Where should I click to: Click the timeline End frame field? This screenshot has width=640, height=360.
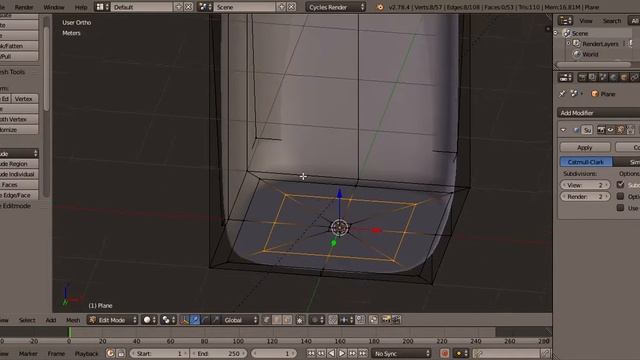tap(219, 353)
